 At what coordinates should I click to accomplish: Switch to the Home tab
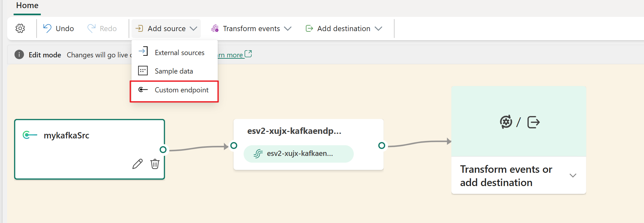pyautogui.click(x=27, y=6)
